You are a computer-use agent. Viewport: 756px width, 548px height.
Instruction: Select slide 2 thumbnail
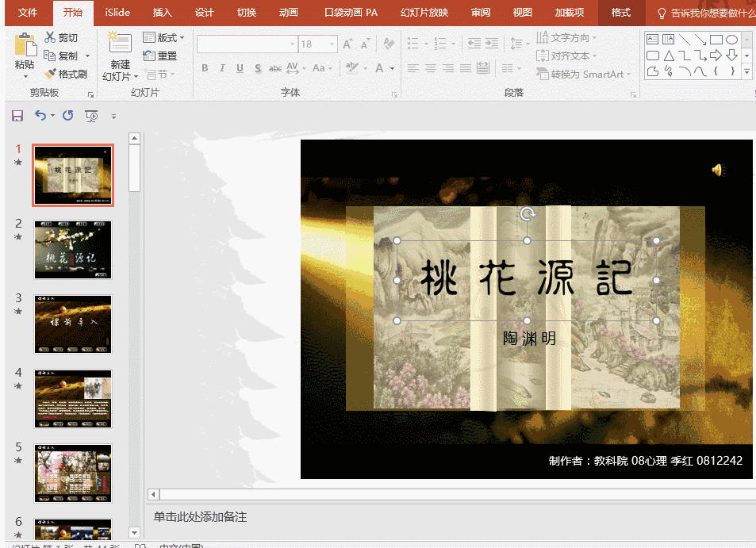pos(73,250)
